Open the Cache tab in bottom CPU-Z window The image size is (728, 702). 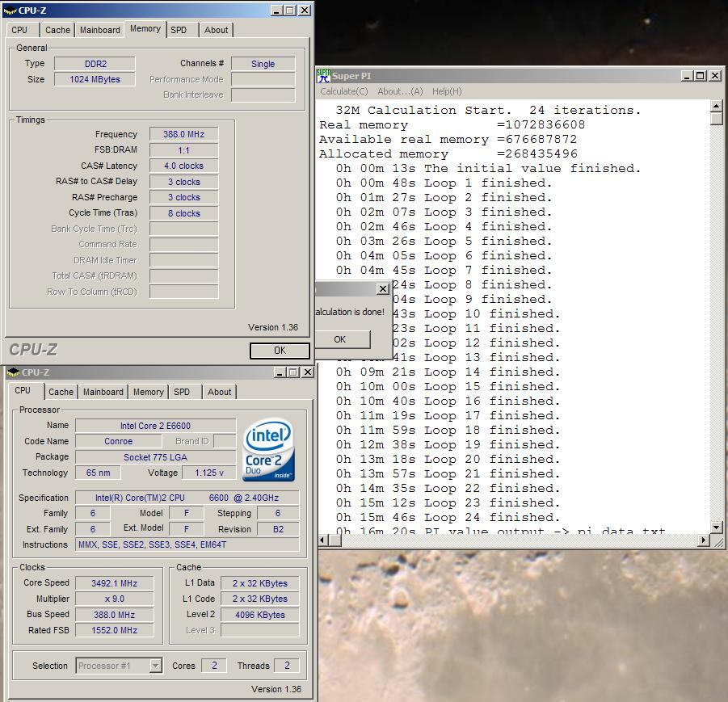(61, 392)
